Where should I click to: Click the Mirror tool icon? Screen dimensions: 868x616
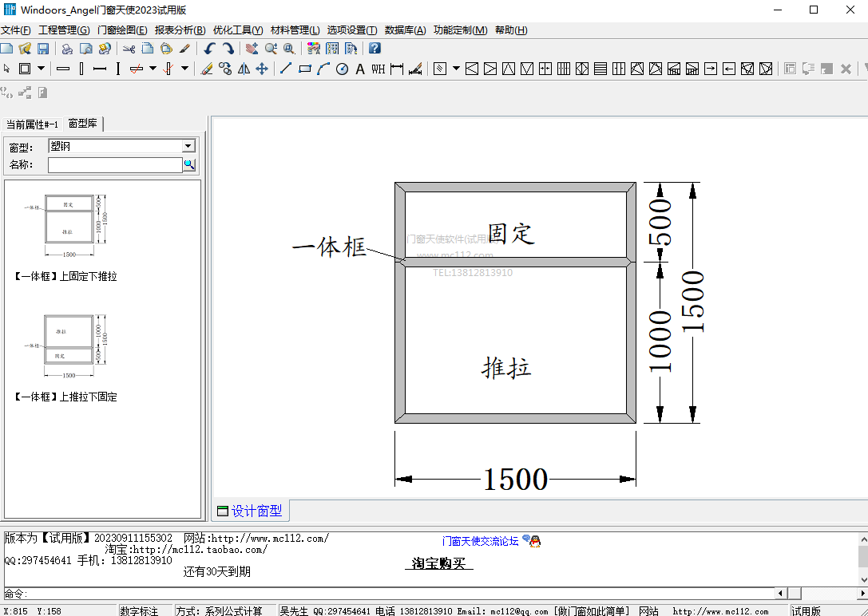pyautogui.click(x=244, y=69)
